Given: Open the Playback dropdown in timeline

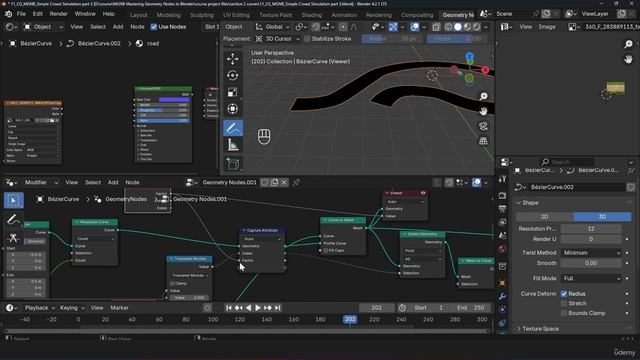Looking at the screenshot, I should [39, 308].
